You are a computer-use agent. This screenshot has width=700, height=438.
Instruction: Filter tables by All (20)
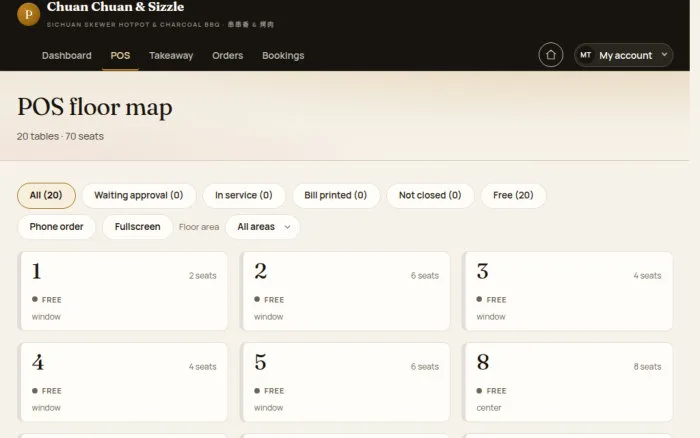point(46,195)
